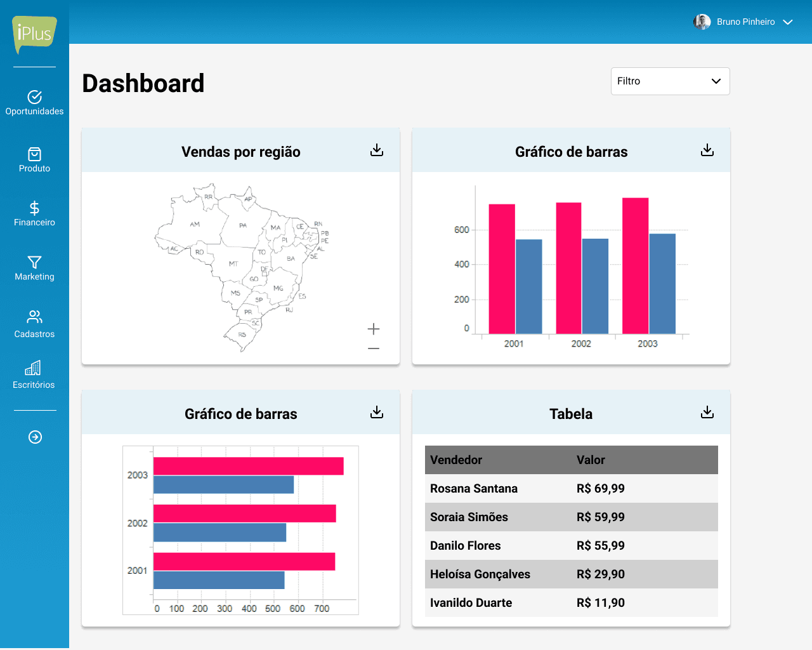
Task: Click the Oportunidades checkmark icon
Action: tap(34, 96)
